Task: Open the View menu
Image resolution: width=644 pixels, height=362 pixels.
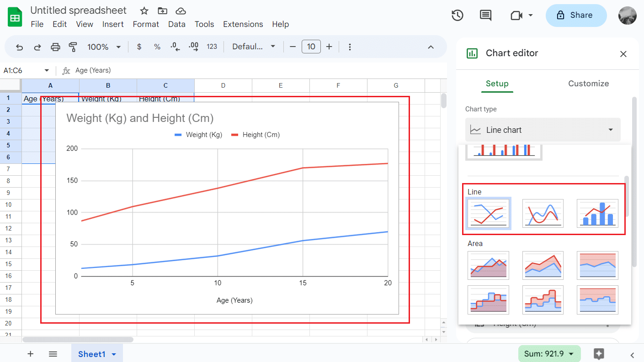Action: coord(85,24)
